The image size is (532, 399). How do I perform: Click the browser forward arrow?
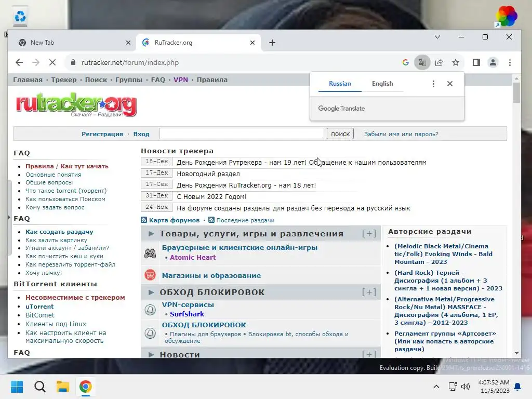(36, 62)
